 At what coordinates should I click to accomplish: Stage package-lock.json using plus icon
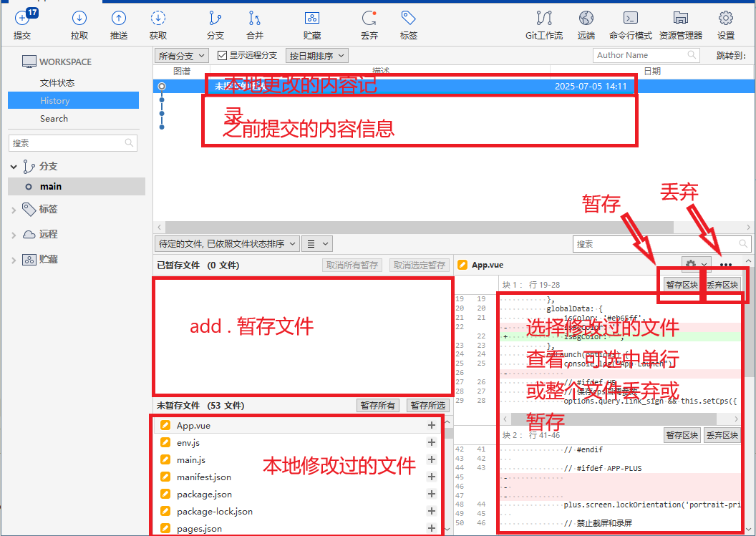432,511
